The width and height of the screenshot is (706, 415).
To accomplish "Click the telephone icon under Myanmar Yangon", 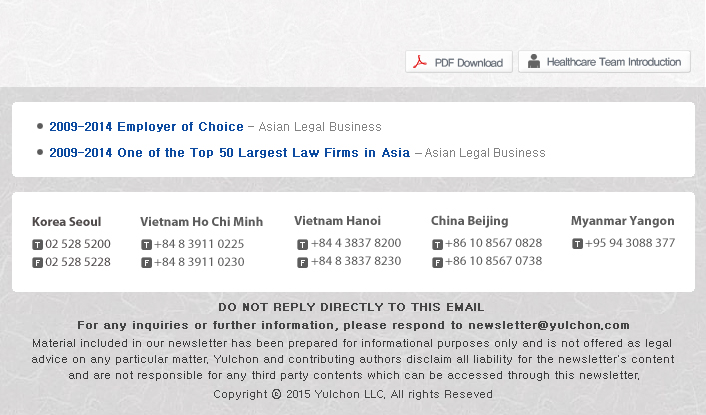I will coord(577,244).
